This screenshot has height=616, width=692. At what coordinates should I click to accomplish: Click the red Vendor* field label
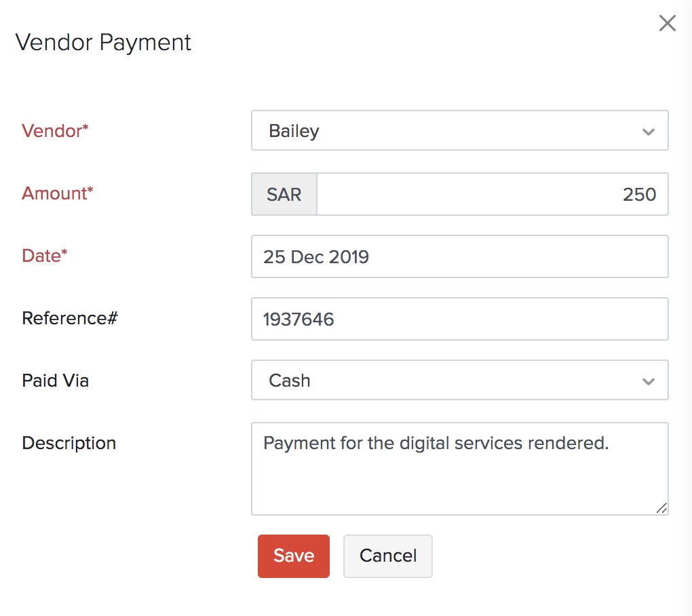pos(56,131)
